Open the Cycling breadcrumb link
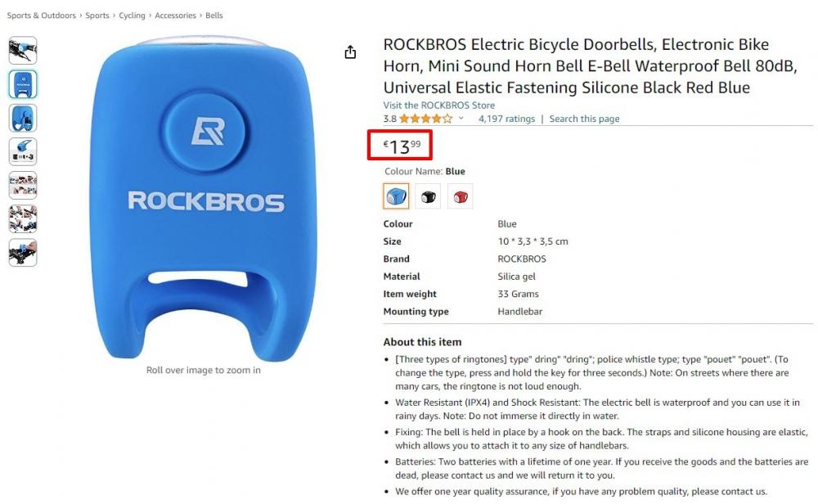Screen dimensions: 818x504 pyautogui.click(x=132, y=15)
